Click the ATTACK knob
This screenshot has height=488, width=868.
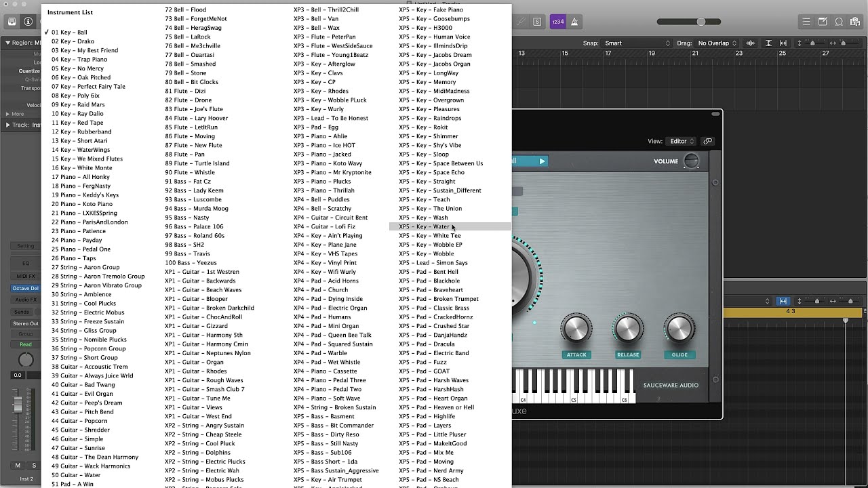tap(576, 329)
